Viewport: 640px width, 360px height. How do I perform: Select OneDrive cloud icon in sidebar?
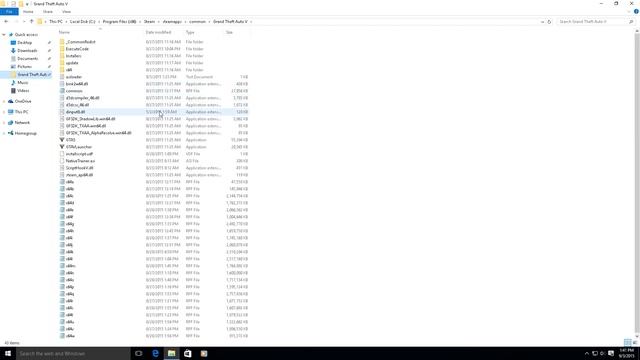[x=11, y=101]
